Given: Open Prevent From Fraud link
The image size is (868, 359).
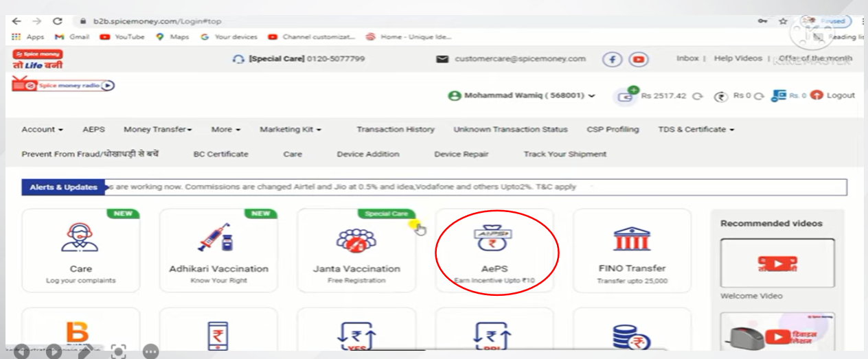Looking at the screenshot, I should click(x=91, y=154).
